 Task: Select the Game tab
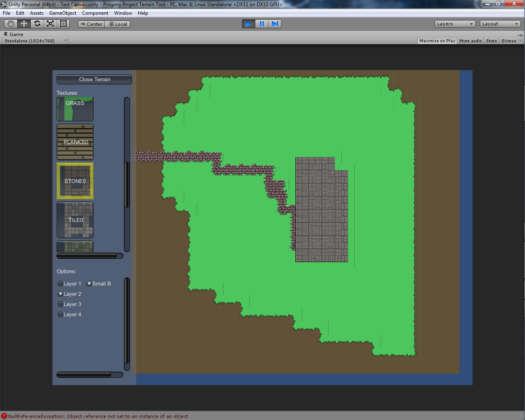[x=14, y=34]
